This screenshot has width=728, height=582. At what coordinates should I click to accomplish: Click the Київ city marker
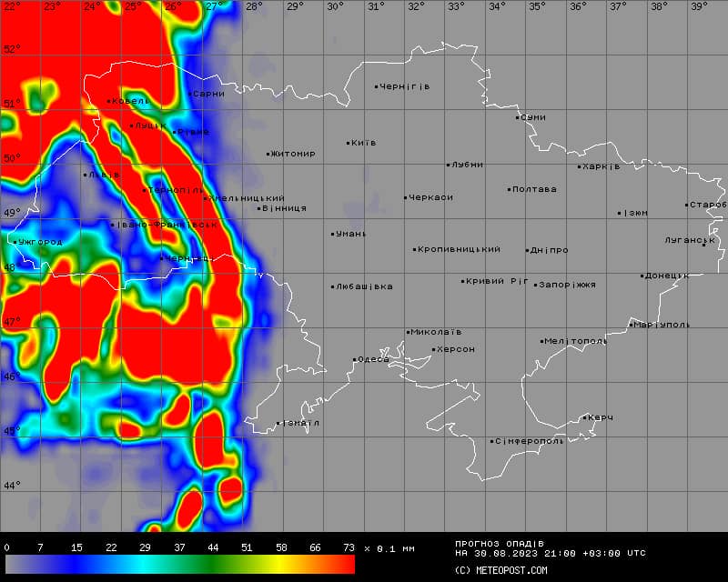[349, 143]
